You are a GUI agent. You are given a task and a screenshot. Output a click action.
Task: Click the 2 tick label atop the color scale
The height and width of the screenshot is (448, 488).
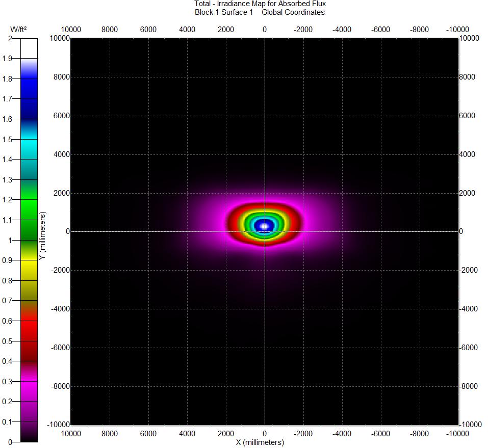click(x=10, y=38)
